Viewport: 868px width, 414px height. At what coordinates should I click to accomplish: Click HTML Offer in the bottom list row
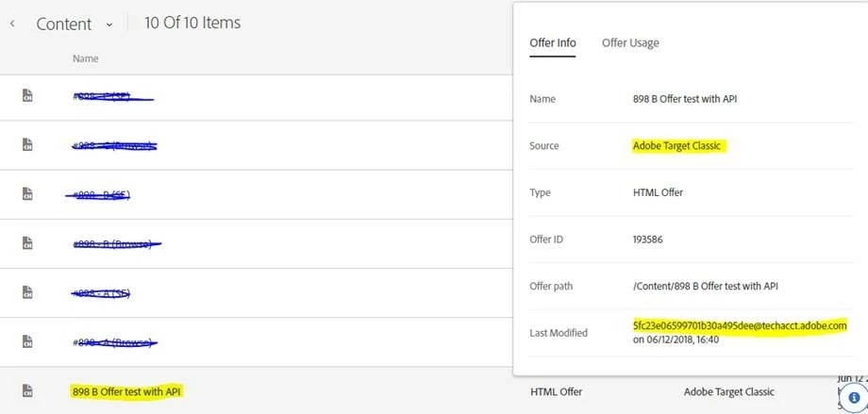[556, 391]
